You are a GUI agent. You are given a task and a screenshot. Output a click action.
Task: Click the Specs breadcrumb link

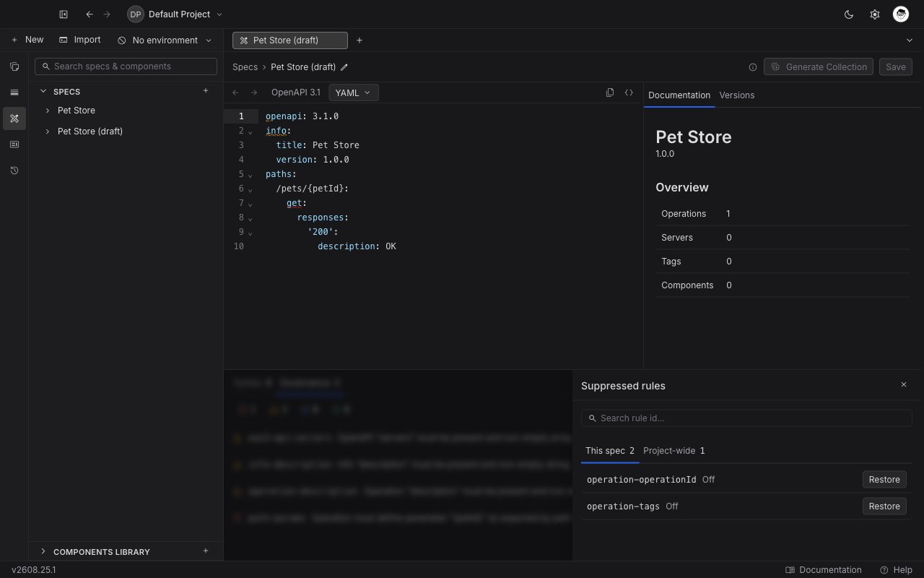click(x=245, y=67)
